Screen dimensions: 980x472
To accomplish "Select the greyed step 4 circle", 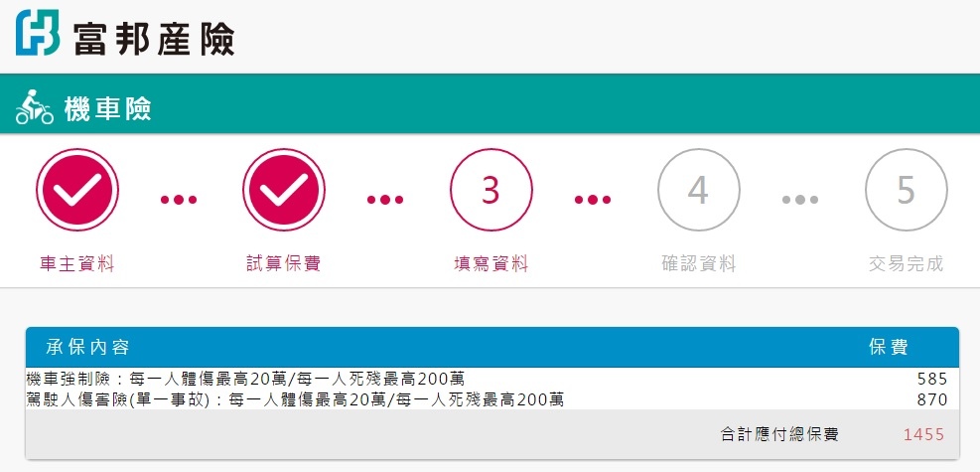I will click(x=699, y=190).
